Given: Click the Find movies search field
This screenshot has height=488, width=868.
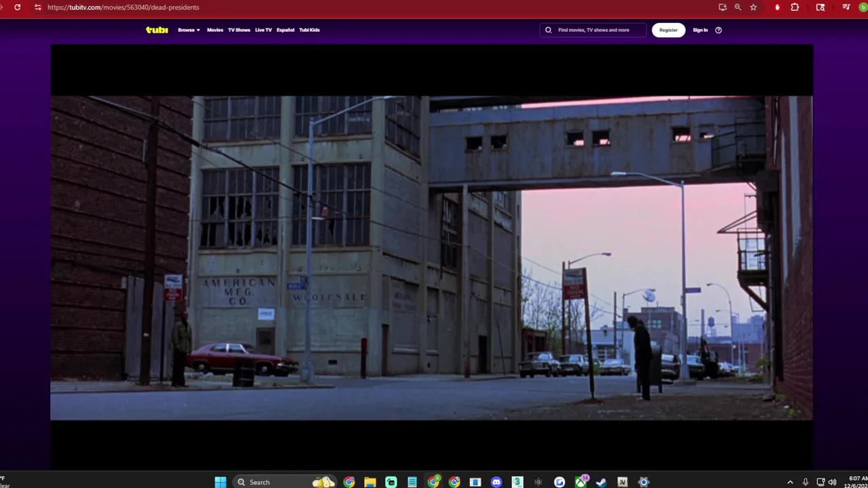Looking at the screenshot, I should [x=593, y=30].
